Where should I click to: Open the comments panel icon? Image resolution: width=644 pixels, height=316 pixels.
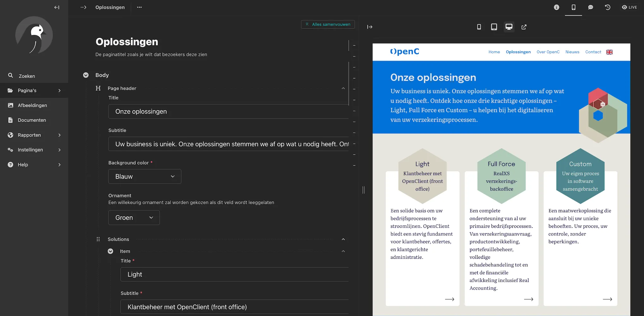click(x=591, y=7)
